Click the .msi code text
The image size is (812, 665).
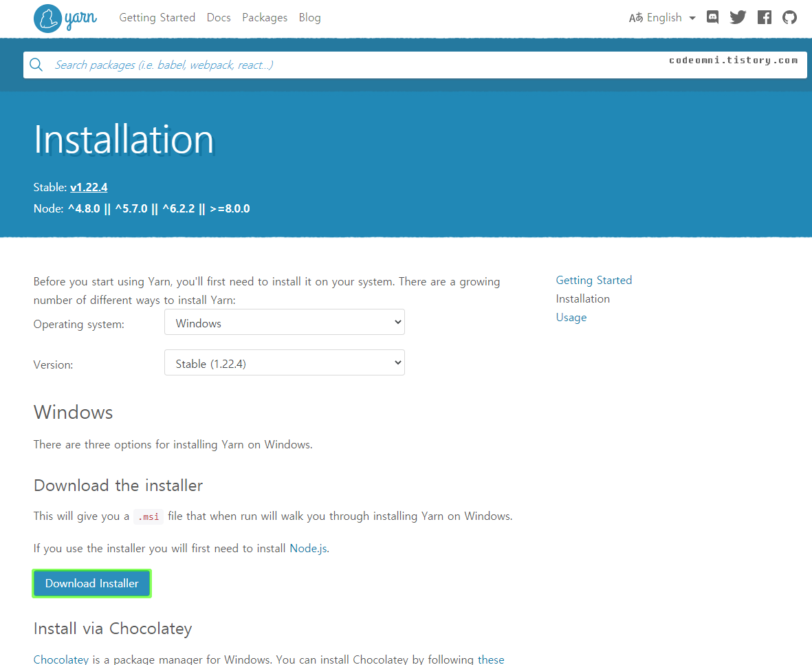click(x=149, y=516)
